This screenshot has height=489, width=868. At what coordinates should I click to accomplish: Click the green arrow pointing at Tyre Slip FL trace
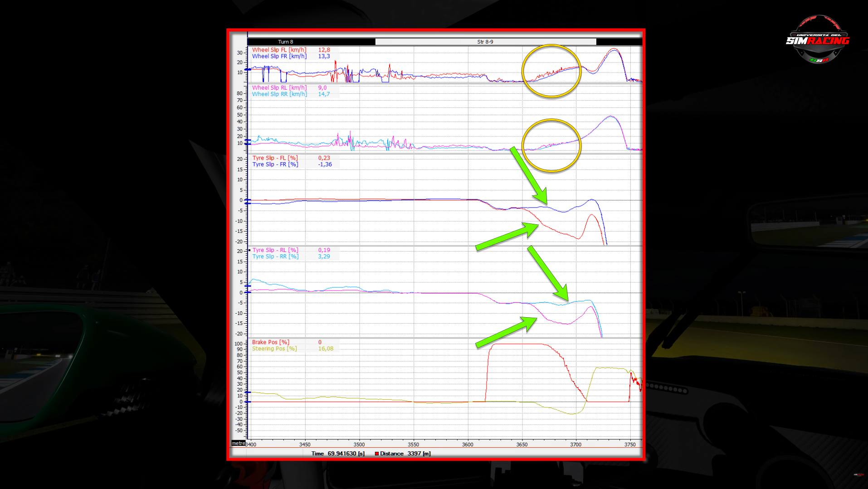[507, 236]
